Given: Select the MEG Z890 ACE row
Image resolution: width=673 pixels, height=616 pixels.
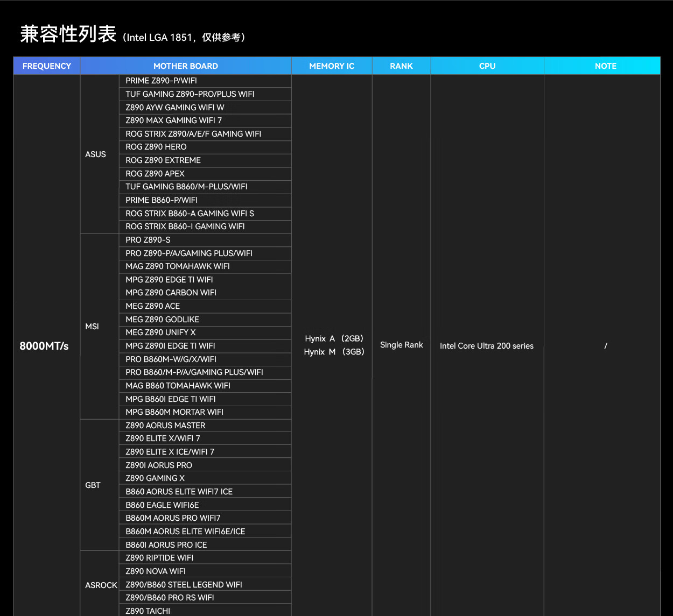Looking at the screenshot, I should coord(205,306).
